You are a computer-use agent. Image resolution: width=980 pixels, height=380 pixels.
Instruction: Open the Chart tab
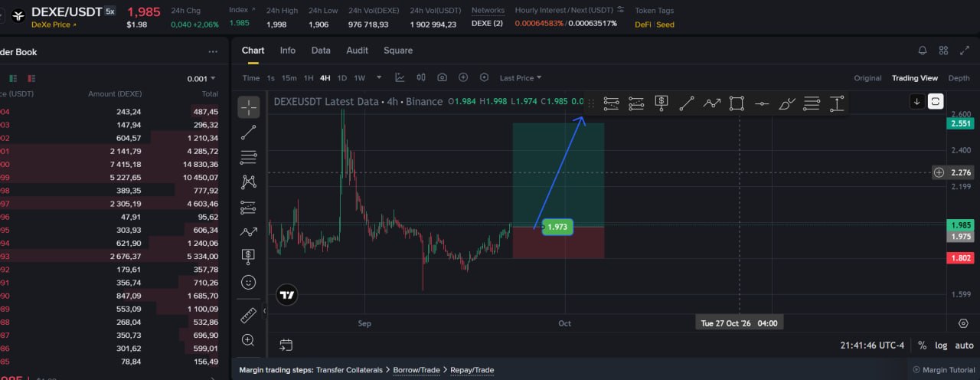click(x=253, y=51)
